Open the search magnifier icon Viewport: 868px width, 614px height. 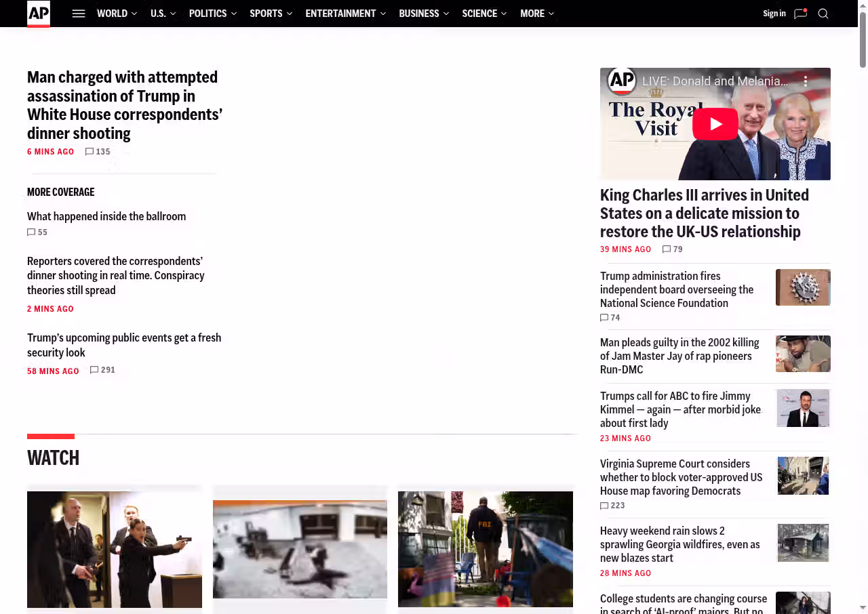coord(823,14)
